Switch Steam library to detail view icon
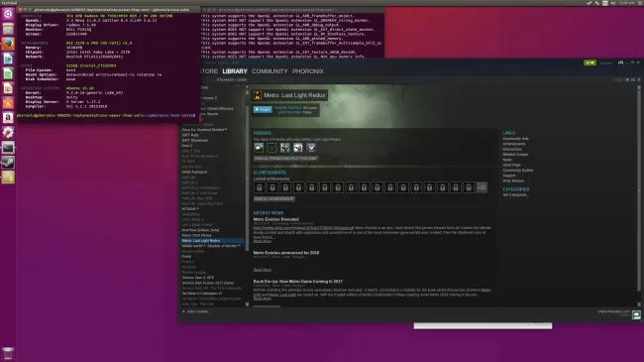The width and height of the screenshot is (644, 362). tap(627, 79)
